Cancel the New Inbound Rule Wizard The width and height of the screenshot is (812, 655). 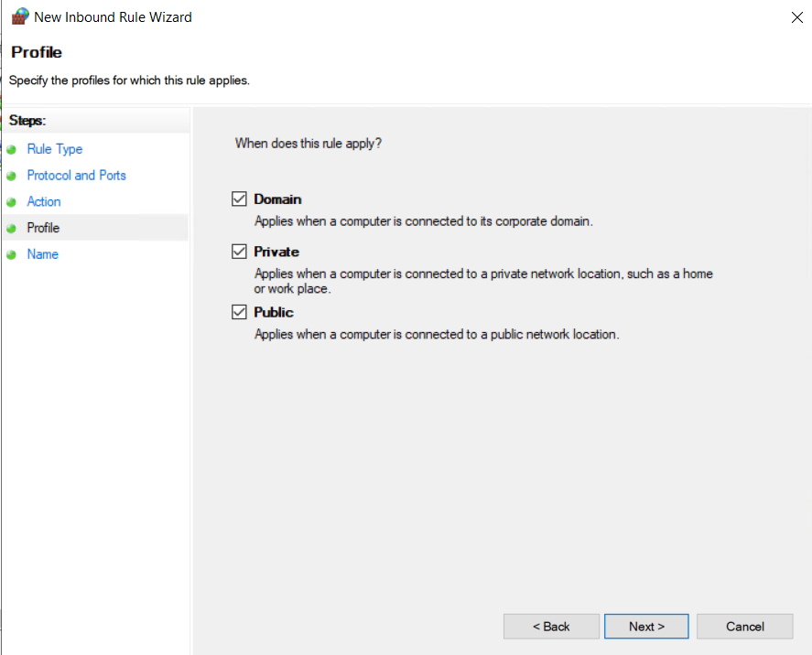coord(744,627)
